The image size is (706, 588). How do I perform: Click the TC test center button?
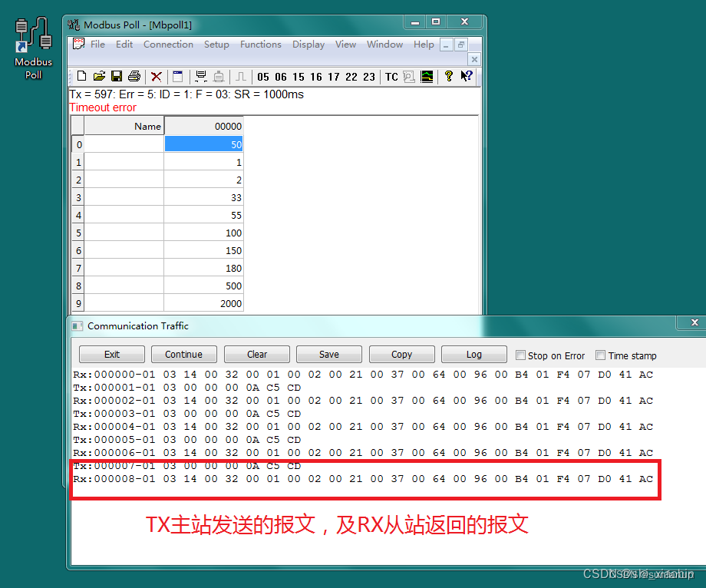click(391, 77)
